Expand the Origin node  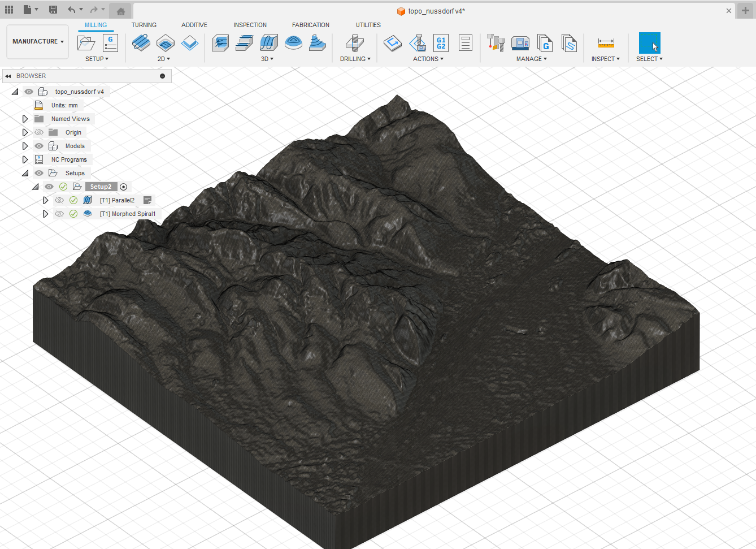(x=25, y=132)
